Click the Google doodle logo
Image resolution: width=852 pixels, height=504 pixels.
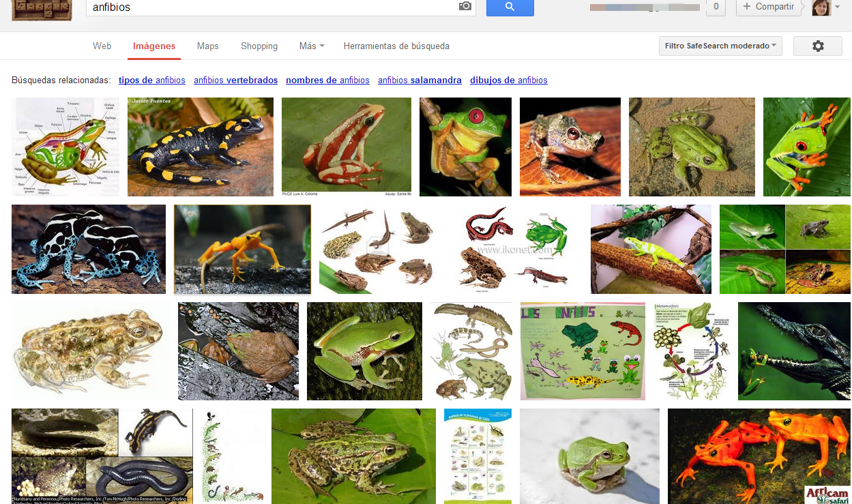[x=42, y=10]
